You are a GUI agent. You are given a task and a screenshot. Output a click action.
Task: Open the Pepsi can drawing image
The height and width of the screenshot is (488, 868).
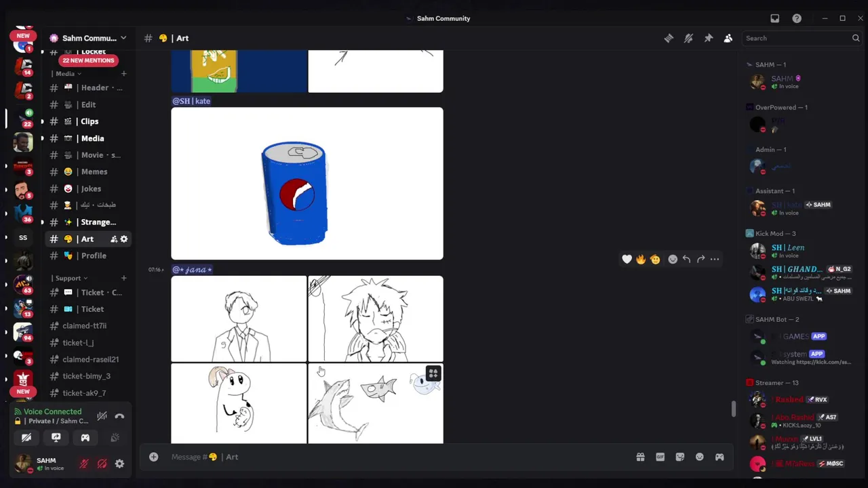tap(307, 183)
